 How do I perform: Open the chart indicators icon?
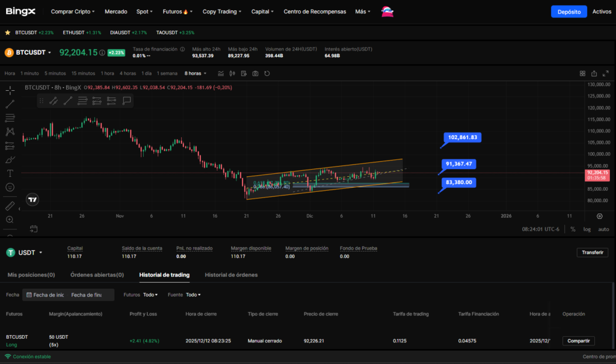tap(221, 73)
